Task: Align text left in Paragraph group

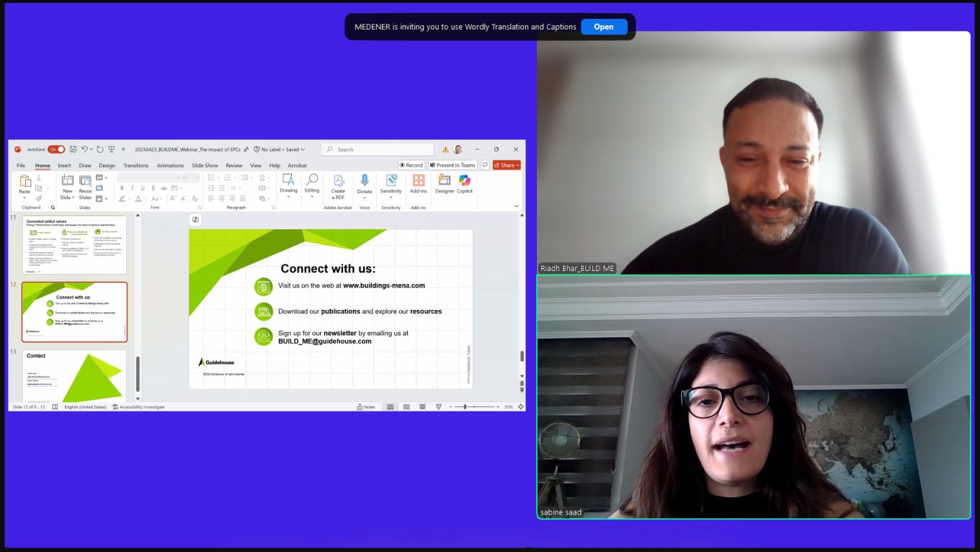Action: pyautogui.click(x=211, y=198)
